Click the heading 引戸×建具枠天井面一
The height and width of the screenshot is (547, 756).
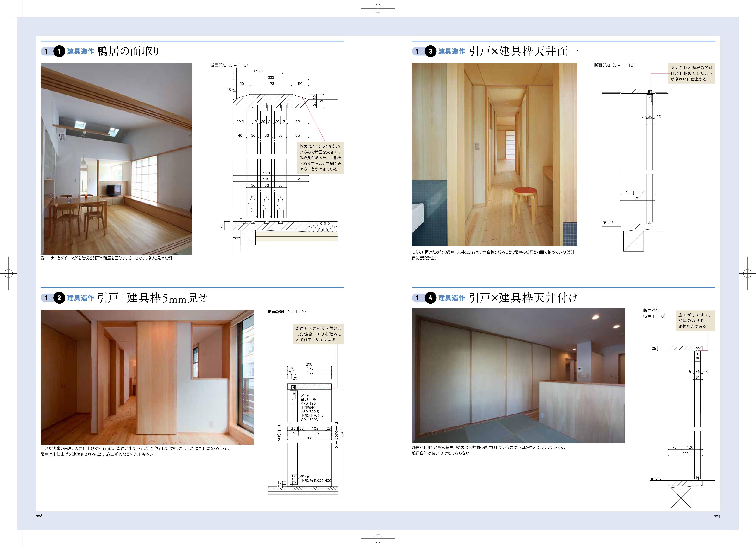(524, 51)
